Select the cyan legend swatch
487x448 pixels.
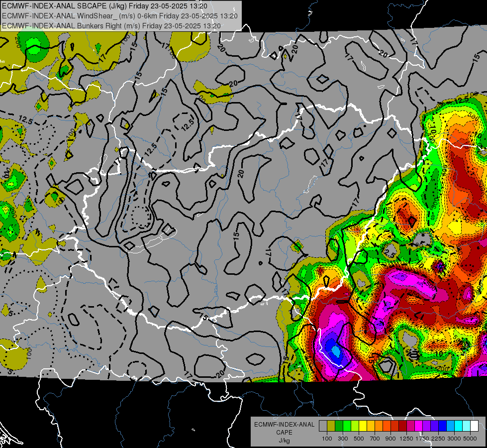point(459,426)
